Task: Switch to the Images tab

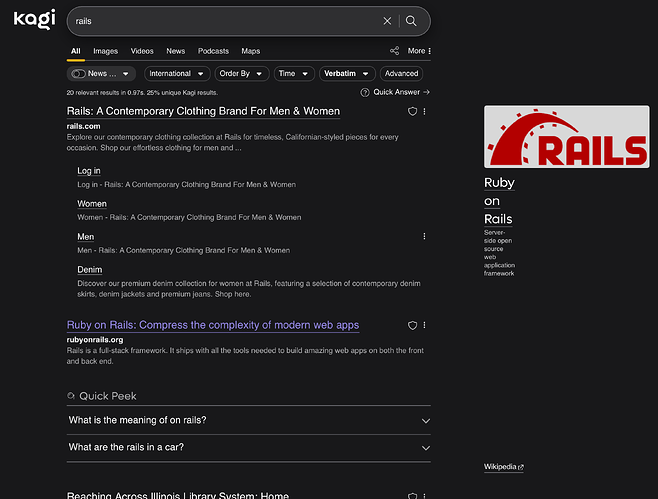Action: pos(105,51)
